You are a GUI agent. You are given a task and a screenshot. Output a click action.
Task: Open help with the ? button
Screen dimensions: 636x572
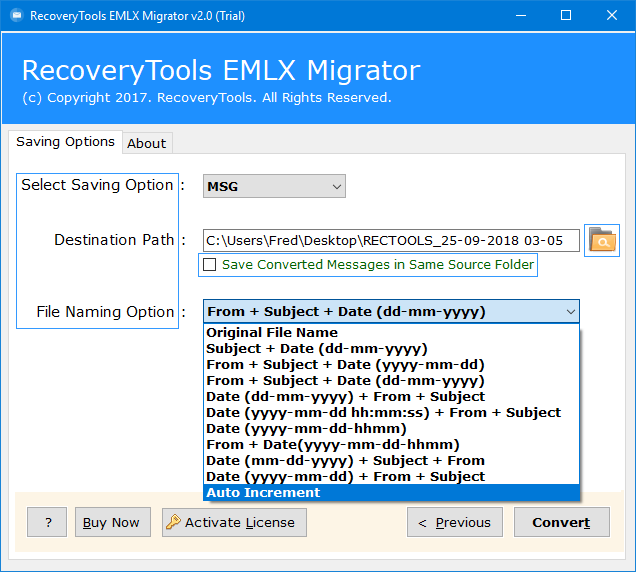47,522
